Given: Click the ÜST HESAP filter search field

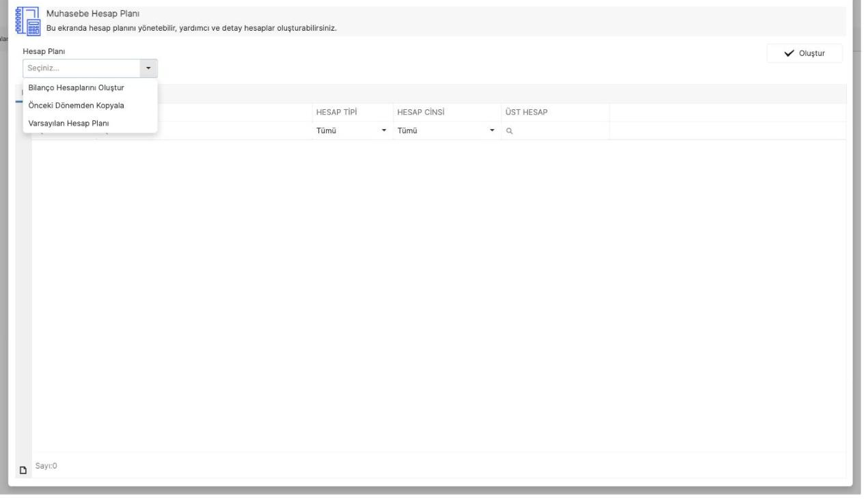Looking at the screenshot, I should pyautogui.click(x=555, y=130).
